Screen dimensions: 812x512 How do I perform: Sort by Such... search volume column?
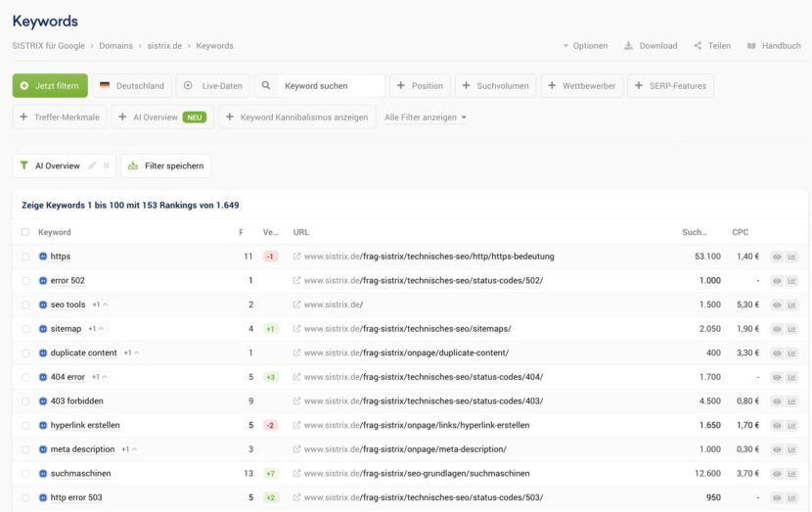pyautogui.click(x=695, y=232)
